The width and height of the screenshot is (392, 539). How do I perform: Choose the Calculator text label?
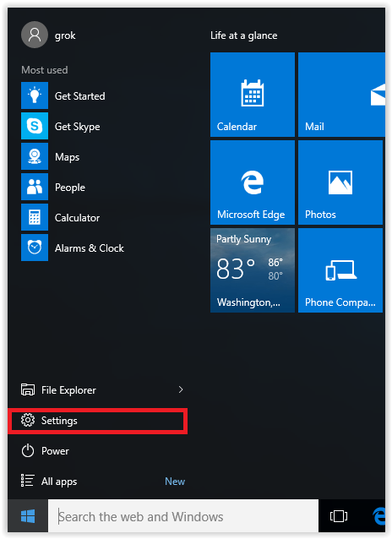pyautogui.click(x=77, y=218)
